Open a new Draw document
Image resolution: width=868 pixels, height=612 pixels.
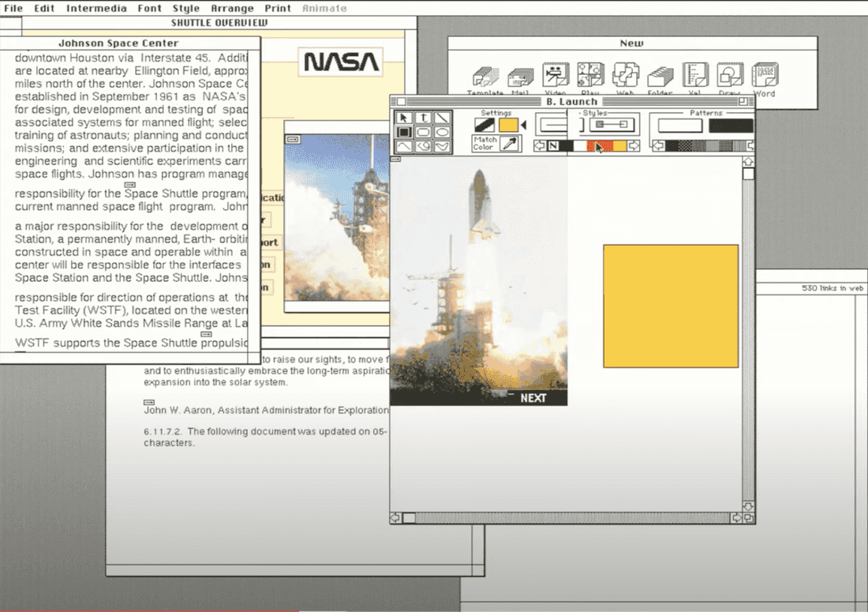pyautogui.click(x=729, y=75)
